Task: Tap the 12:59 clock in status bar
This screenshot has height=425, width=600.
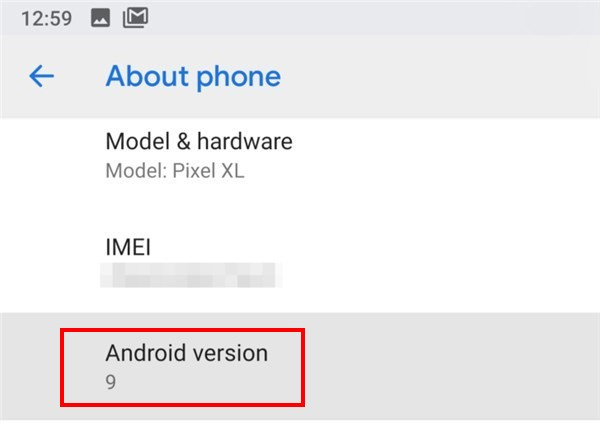Action: click(x=46, y=18)
